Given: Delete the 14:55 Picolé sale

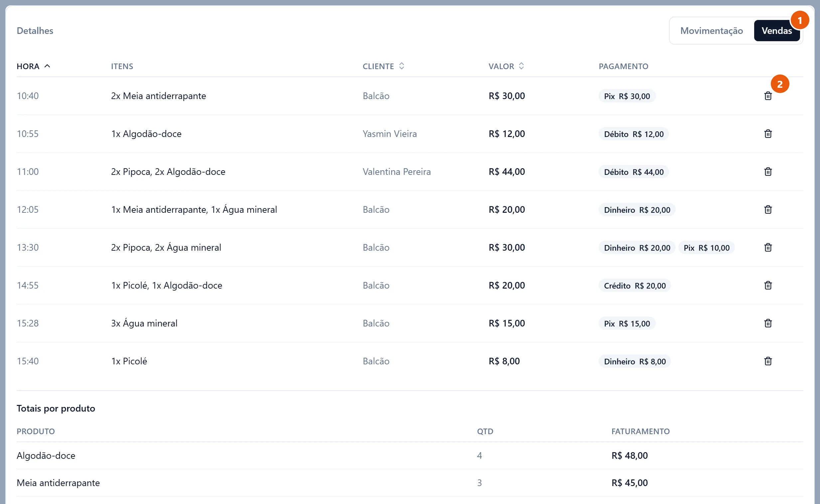Looking at the screenshot, I should tap(768, 285).
